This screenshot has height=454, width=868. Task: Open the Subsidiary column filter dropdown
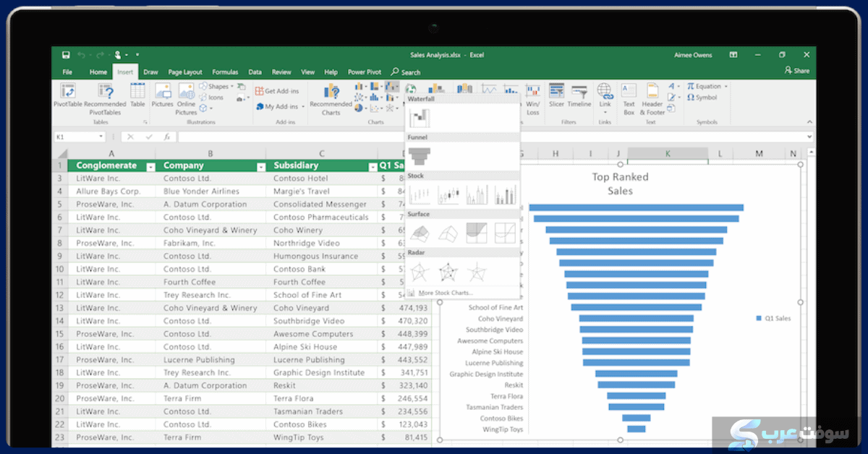[x=373, y=166]
